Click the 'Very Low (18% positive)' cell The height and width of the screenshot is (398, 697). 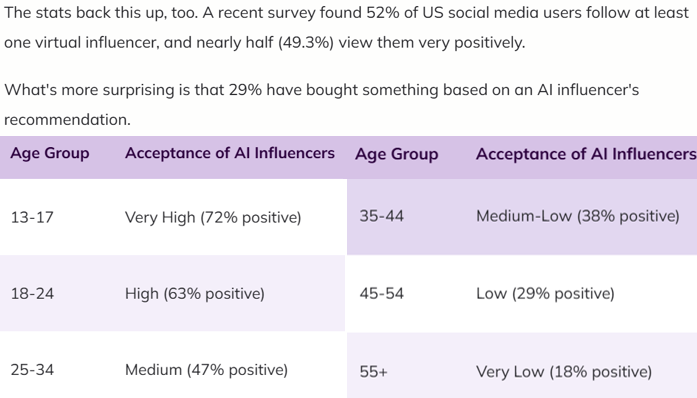point(564,372)
